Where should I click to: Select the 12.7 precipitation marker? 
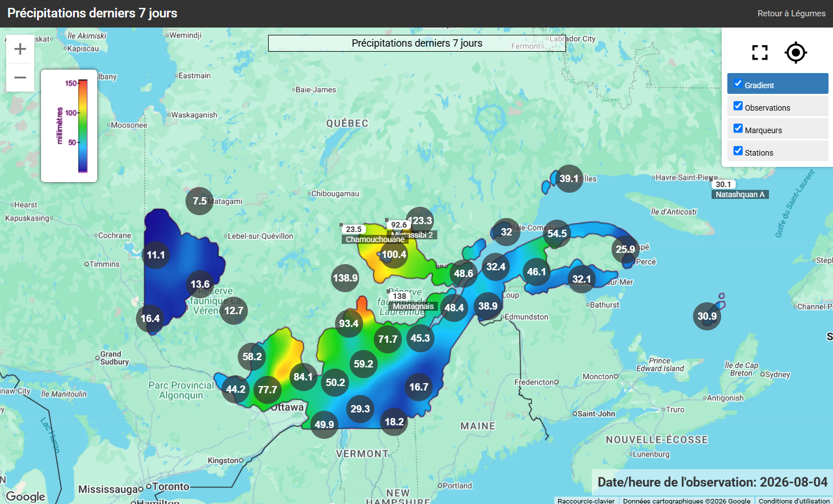(x=234, y=311)
